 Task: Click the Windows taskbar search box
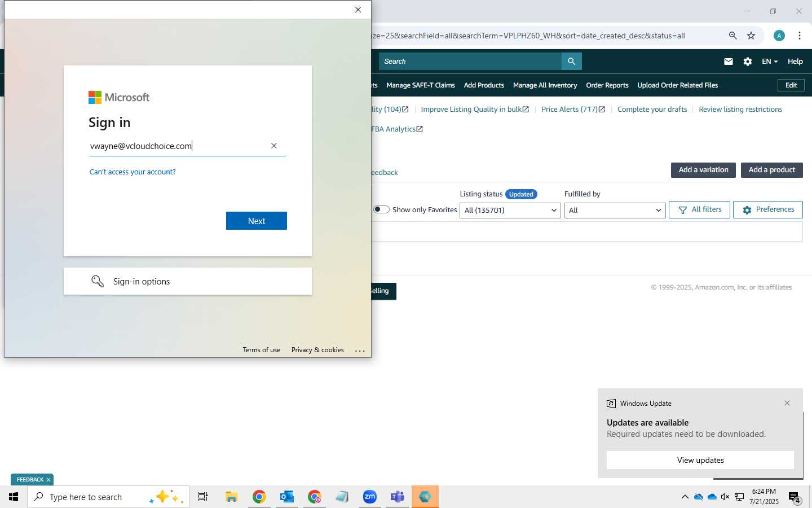(x=108, y=497)
